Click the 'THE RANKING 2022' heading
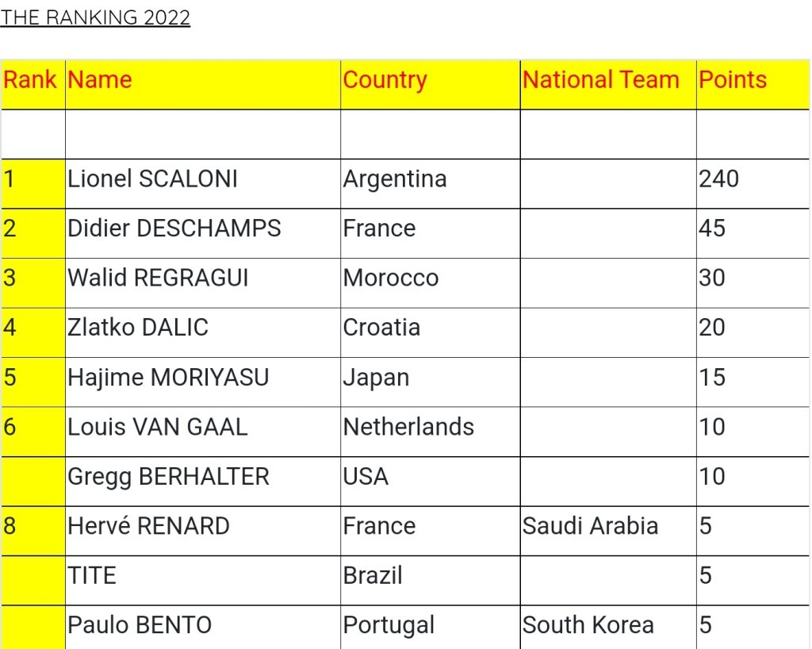Viewport: 812px width, 649px height. point(95,17)
